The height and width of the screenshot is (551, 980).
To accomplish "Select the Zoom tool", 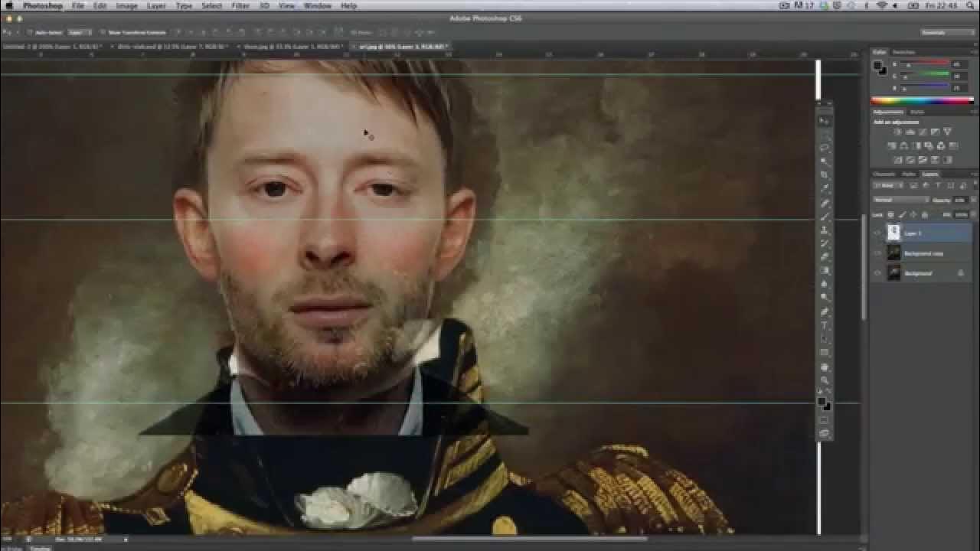I will click(x=825, y=379).
